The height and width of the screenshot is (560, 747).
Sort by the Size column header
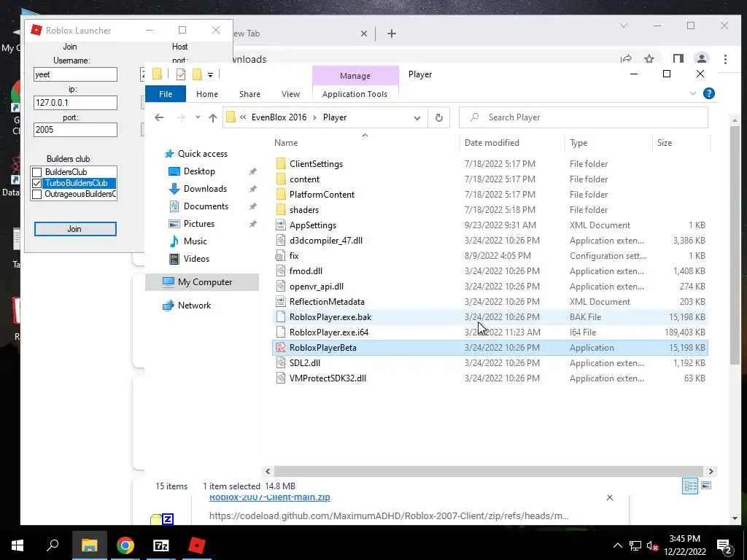(665, 143)
